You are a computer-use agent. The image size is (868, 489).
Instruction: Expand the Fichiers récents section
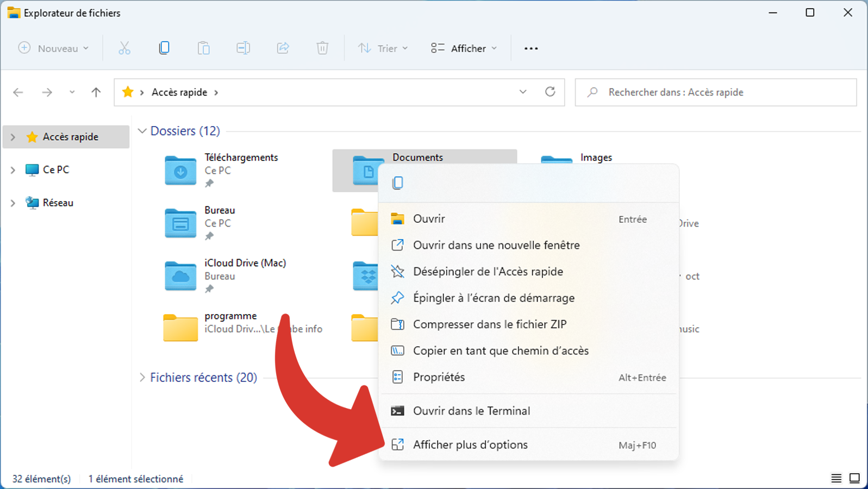[142, 377]
